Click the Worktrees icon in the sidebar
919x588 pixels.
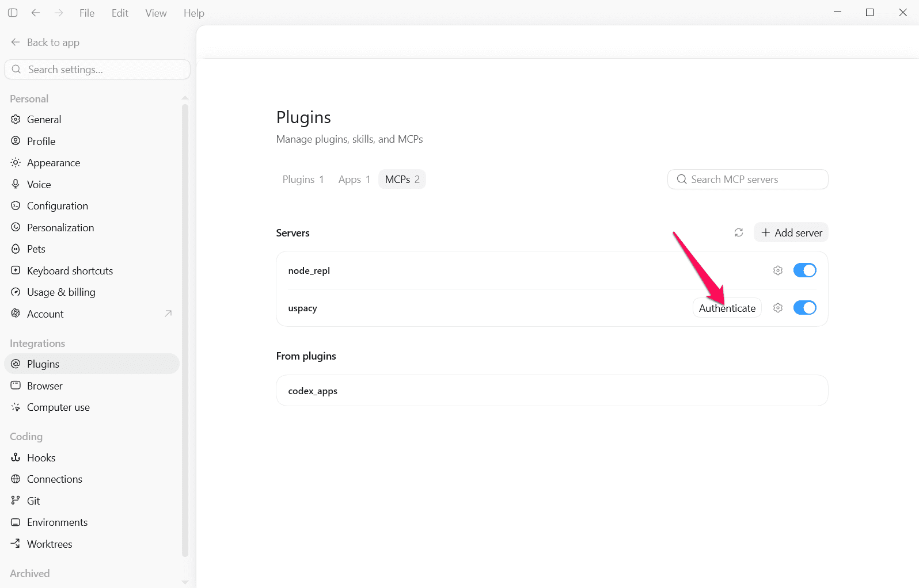pyautogui.click(x=16, y=544)
